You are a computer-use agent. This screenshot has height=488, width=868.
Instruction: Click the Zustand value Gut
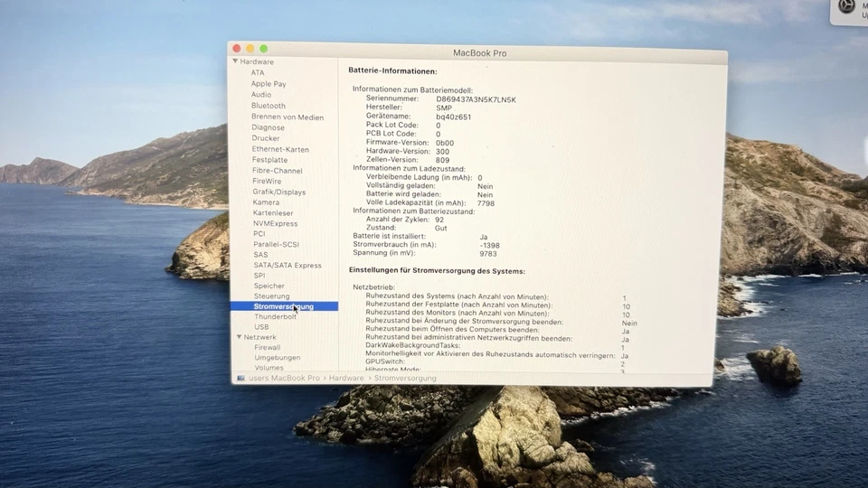click(x=440, y=228)
